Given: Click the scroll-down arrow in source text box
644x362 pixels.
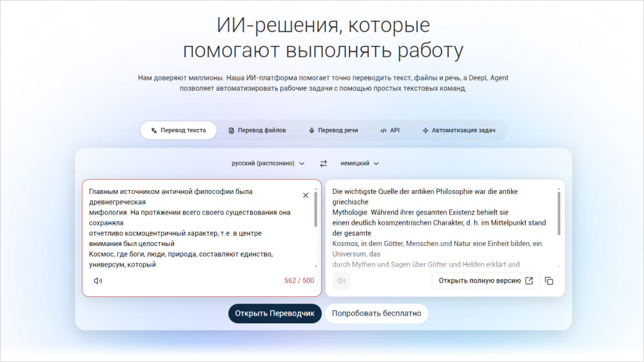Looking at the screenshot, I should [x=315, y=265].
